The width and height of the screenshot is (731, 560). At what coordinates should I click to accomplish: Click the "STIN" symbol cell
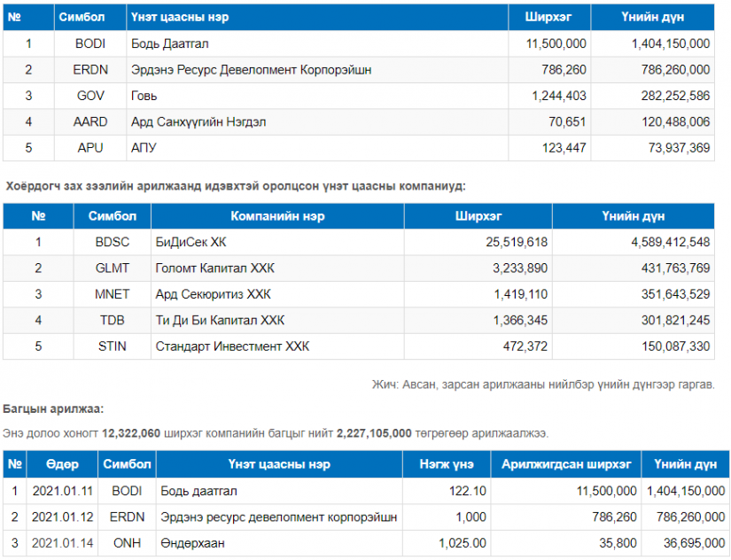click(x=113, y=346)
